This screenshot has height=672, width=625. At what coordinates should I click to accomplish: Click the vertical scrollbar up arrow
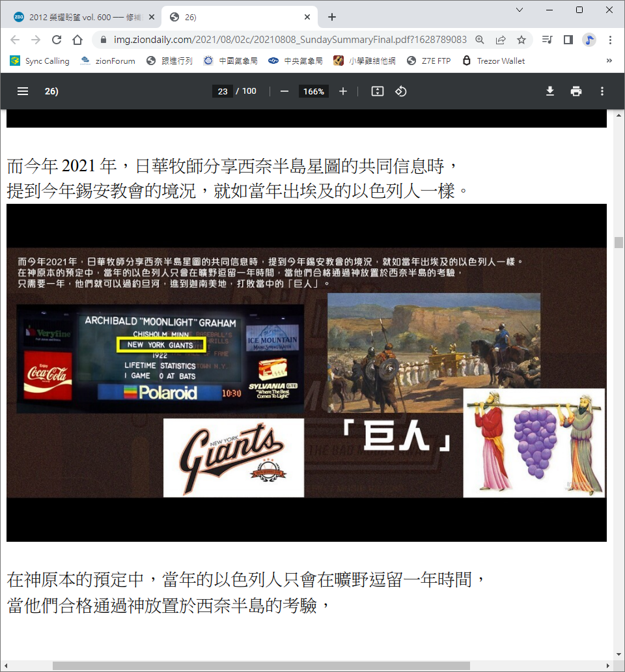[618, 115]
